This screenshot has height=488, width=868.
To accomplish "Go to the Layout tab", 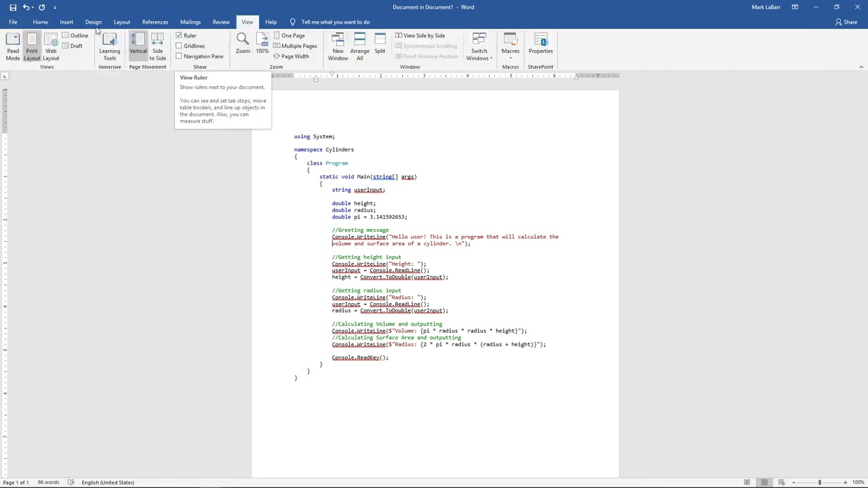I will 122,22.
